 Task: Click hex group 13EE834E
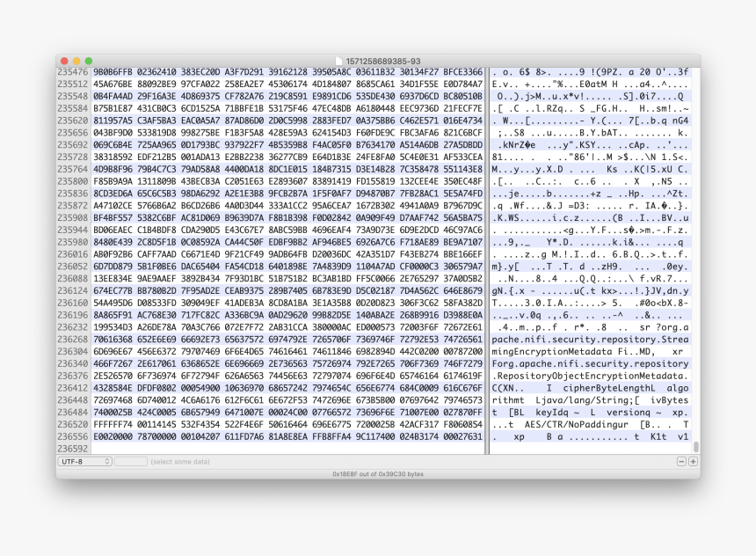tap(113, 279)
